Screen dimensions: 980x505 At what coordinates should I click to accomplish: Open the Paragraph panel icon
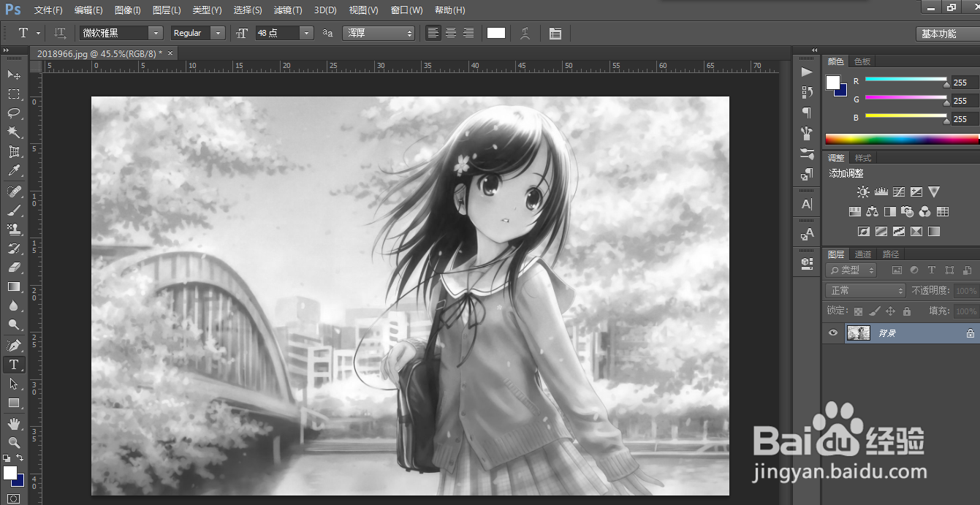coord(807,113)
